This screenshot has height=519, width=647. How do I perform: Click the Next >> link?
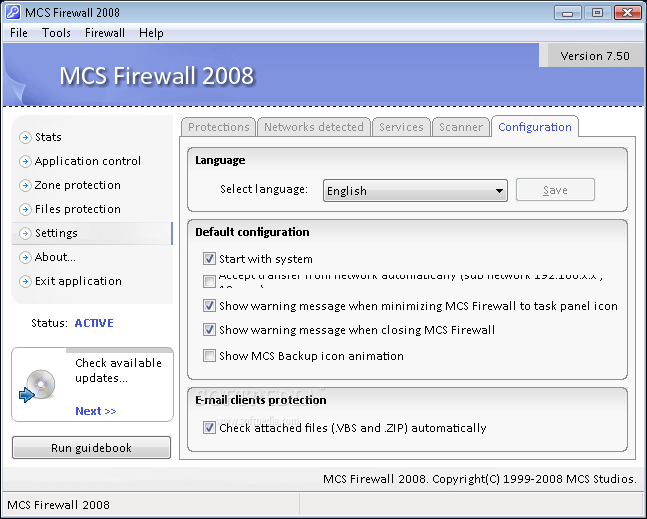pos(96,411)
